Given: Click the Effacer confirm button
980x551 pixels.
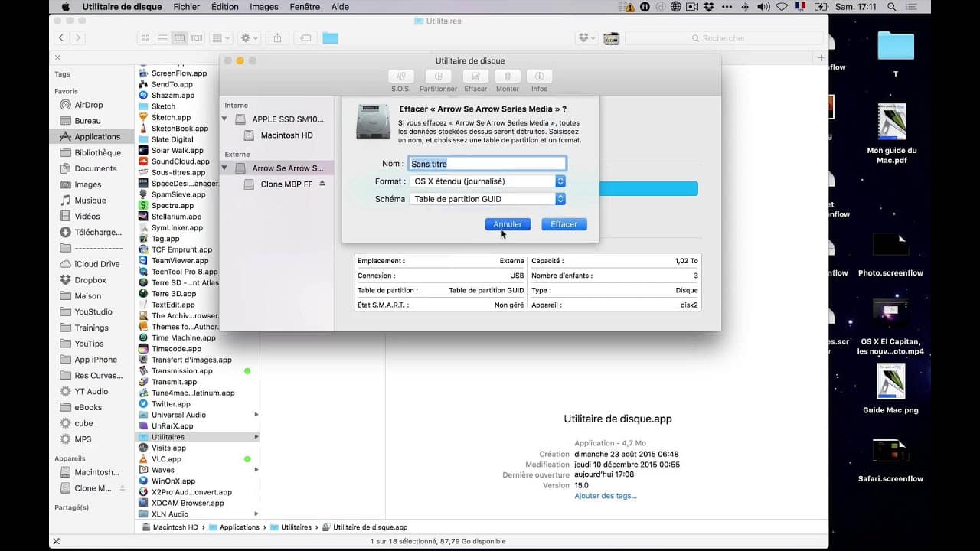Looking at the screenshot, I should 564,224.
